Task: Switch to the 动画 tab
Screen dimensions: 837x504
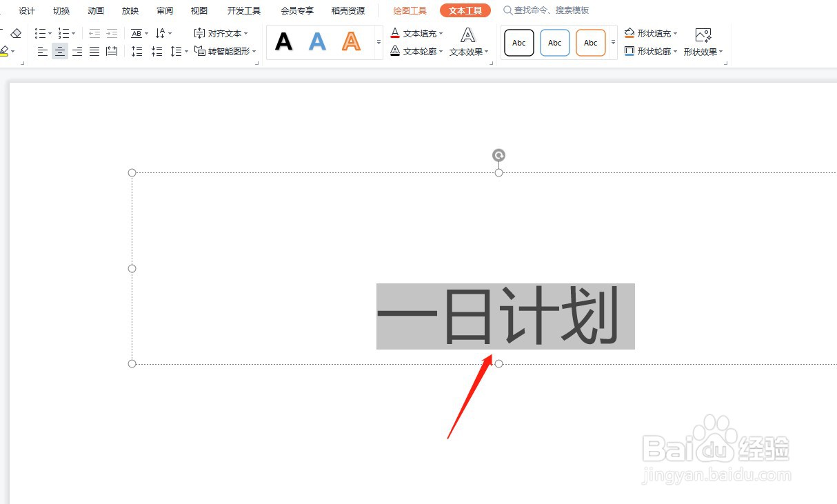Action: 96,10
